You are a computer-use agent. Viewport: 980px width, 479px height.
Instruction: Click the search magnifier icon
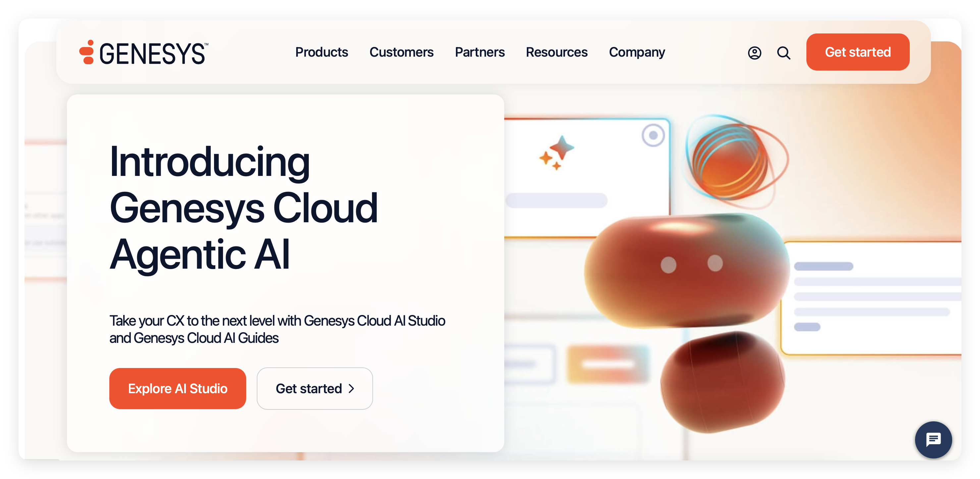[783, 53]
